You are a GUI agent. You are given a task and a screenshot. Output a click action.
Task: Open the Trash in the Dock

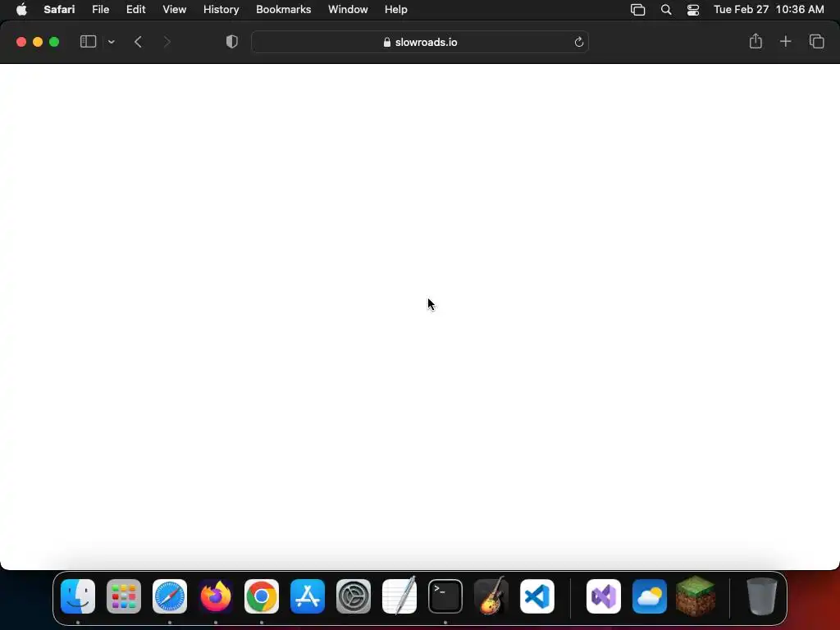click(x=762, y=596)
